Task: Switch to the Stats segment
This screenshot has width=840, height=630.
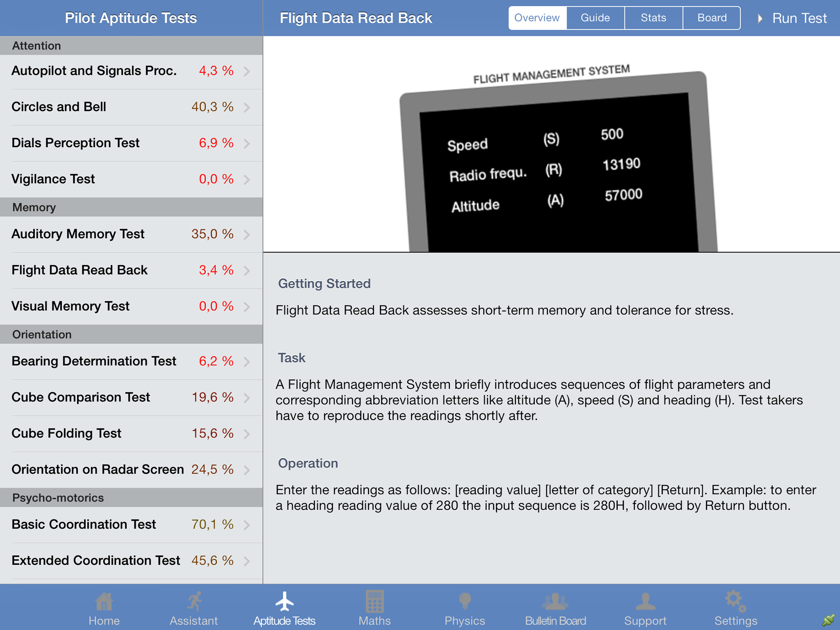Action: point(653,18)
